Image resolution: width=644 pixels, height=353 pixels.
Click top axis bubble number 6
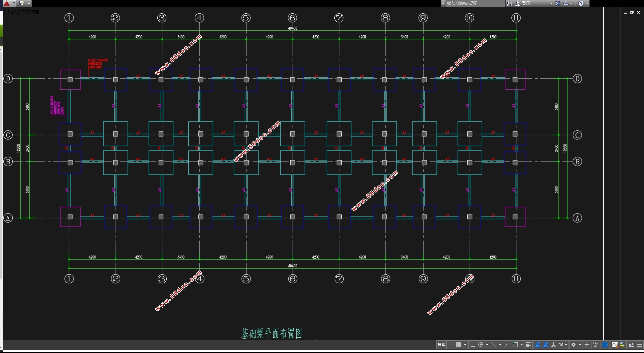pyautogui.click(x=293, y=18)
